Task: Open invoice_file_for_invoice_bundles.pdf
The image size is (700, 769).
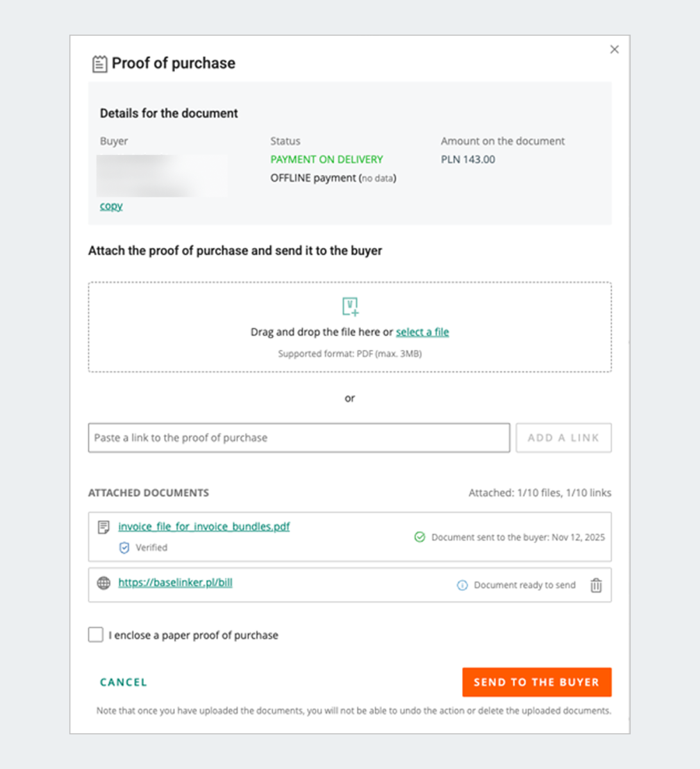Action: coord(204,526)
